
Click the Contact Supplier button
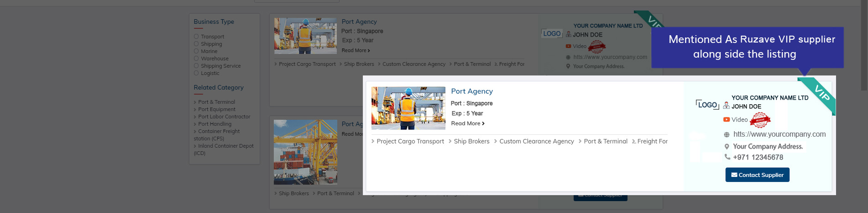tap(757, 175)
